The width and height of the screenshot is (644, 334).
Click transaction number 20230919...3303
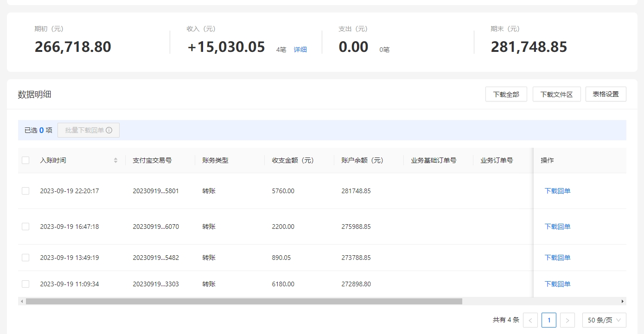coord(156,284)
